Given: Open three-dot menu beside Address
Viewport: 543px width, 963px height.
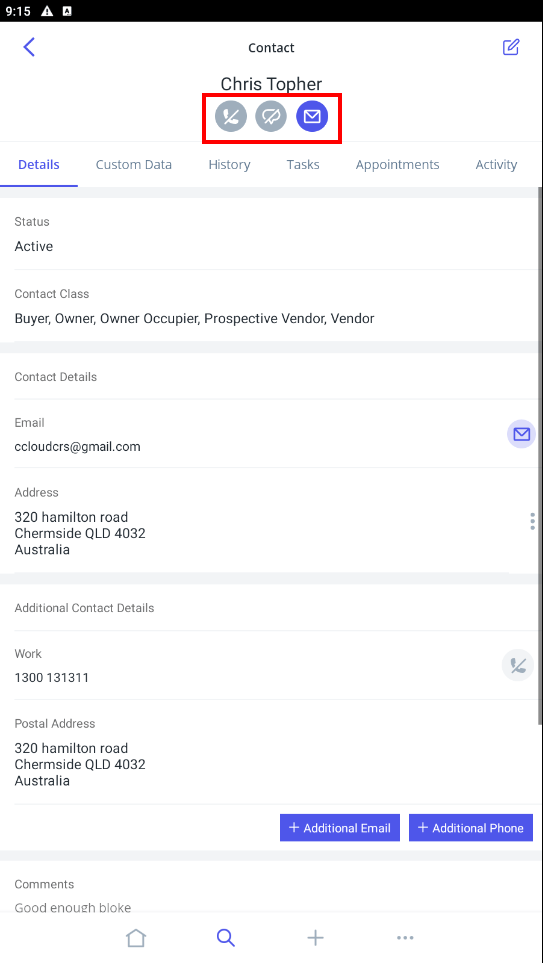Looking at the screenshot, I should tap(532, 522).
